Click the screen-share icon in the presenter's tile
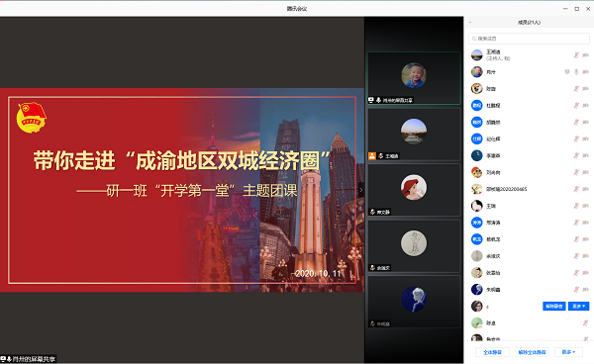Viewport: 594px width, 364px height. point(371,100)
